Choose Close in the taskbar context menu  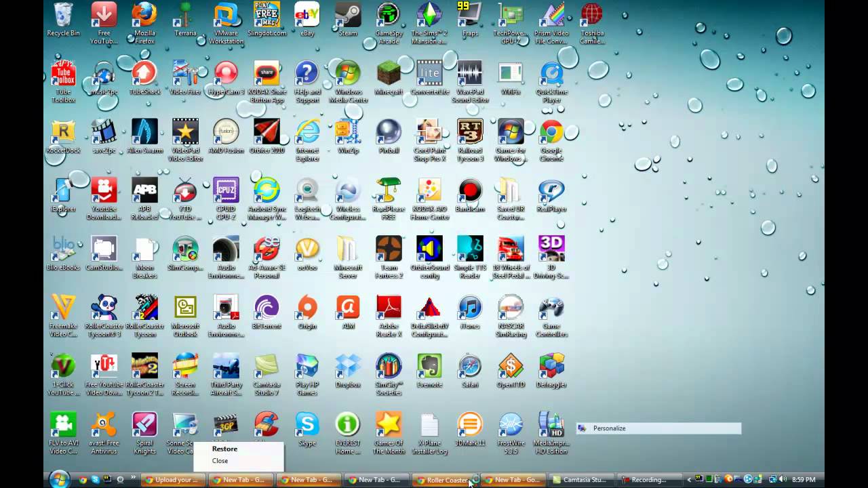click(x=220, y=461)
